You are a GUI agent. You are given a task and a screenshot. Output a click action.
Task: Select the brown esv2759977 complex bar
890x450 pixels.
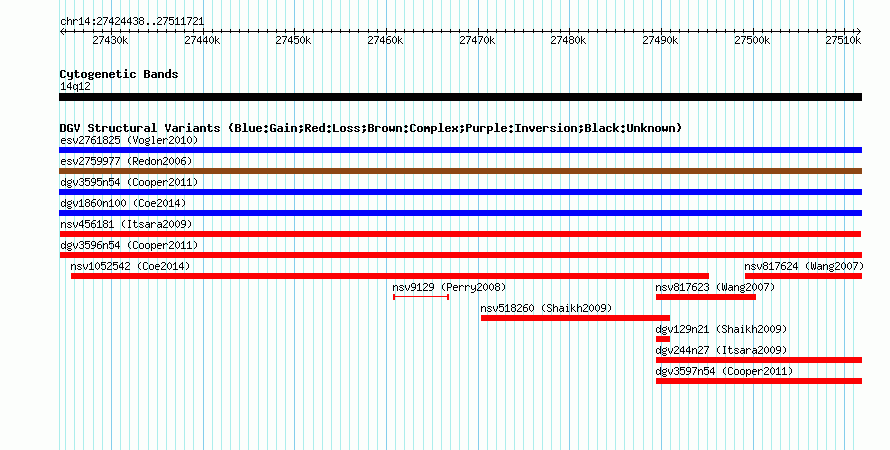coord(460,171)
